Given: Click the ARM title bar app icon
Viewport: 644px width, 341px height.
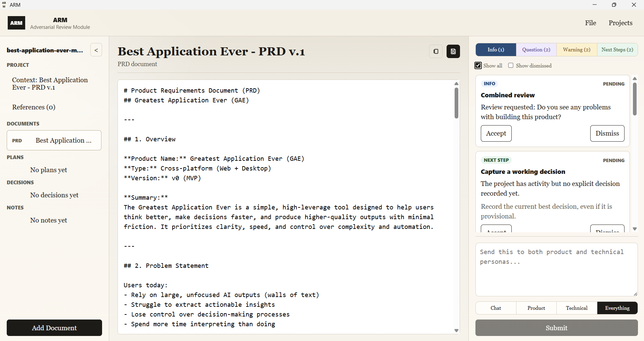Looking at the screenshot, I should (4, 5).
